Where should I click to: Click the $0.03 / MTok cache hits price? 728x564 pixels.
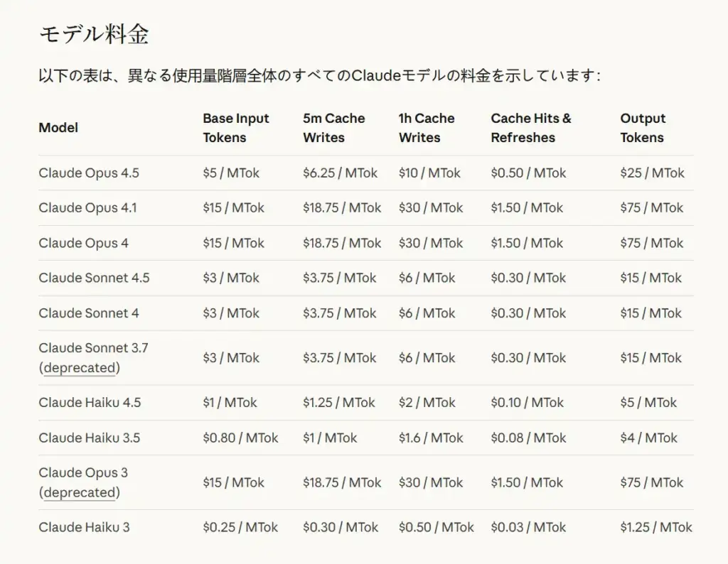pos(528,527)
